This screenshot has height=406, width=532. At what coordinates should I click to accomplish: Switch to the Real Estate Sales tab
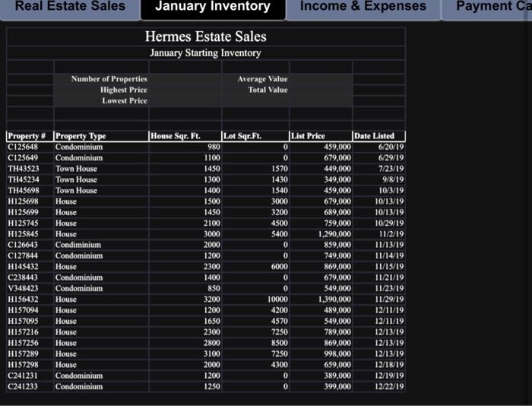pyautogui.click(x=70, y=9)
